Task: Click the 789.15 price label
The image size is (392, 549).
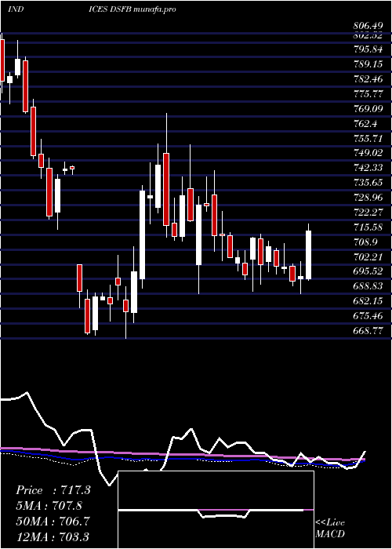Action: (368, 64)
